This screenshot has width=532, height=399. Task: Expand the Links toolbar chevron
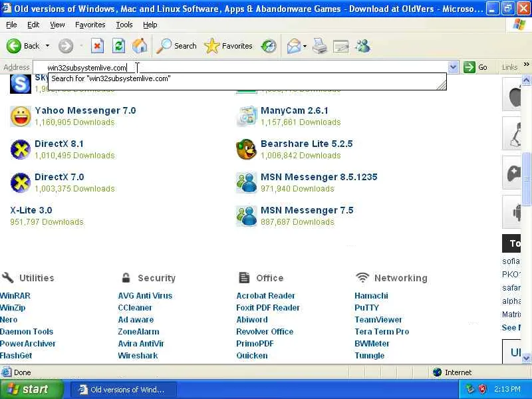coord(526,64)
